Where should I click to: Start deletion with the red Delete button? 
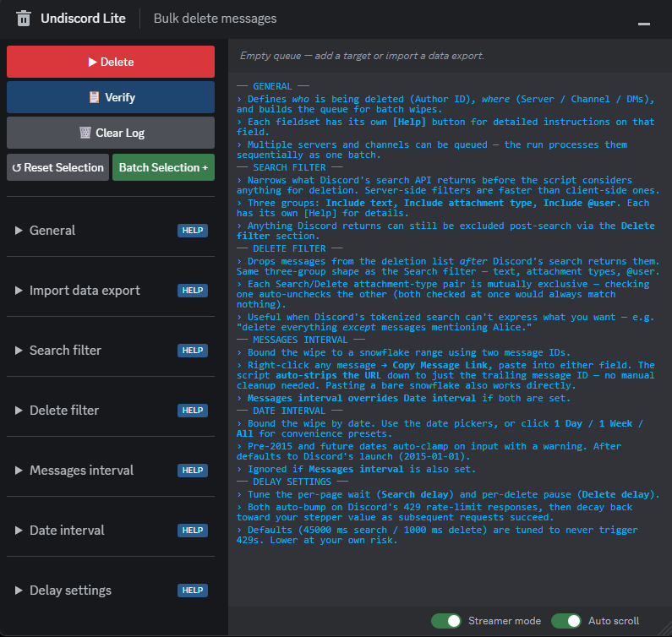[x=111, y=62]
